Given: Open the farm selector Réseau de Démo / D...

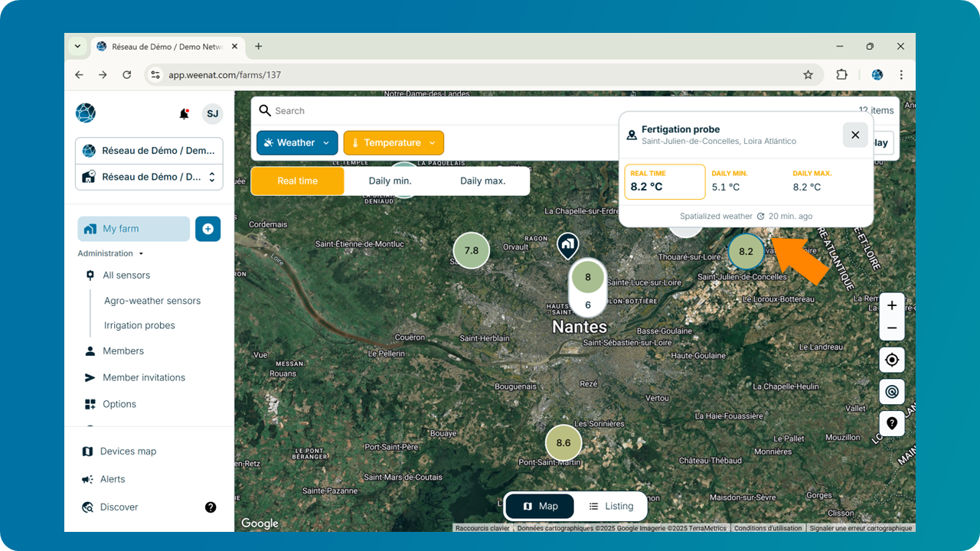Looking at the screenshot, I should click(x=149, y=177).
